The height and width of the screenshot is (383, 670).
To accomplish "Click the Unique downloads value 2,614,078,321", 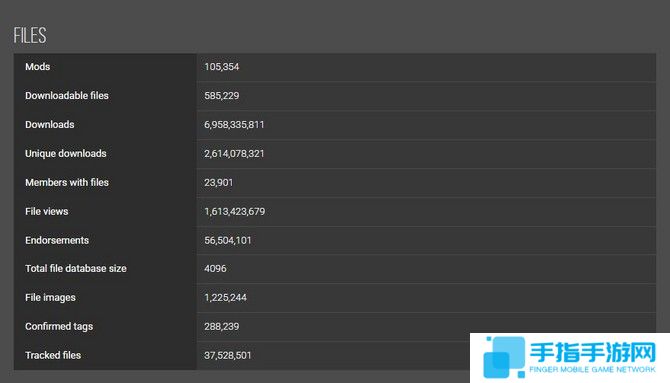I will 234,153.
